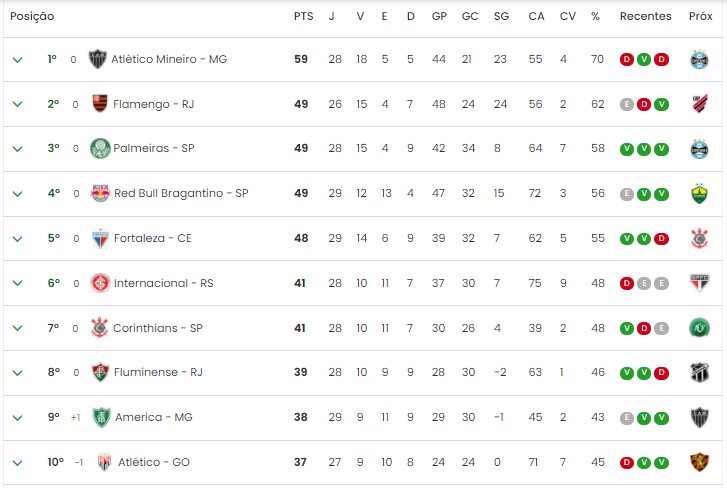Click the Recentes column header
This screenshot has height=488, width=727.
[x=645, y=16]
